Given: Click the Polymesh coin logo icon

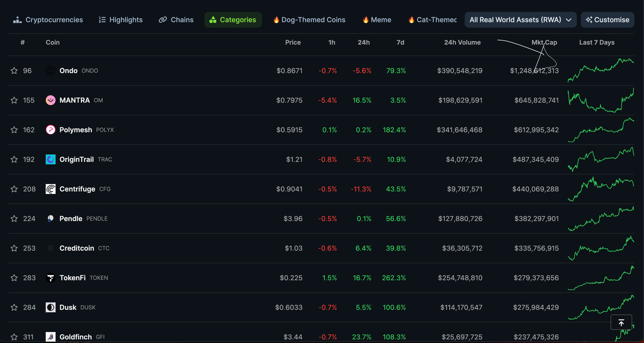Looking at the screenshot, I should coord(50,130).
